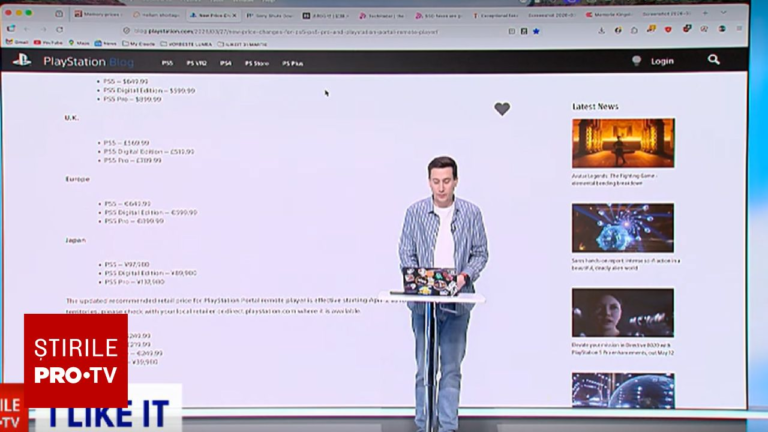
Task: Close the active New Price Ch tab
Action: 234,16
